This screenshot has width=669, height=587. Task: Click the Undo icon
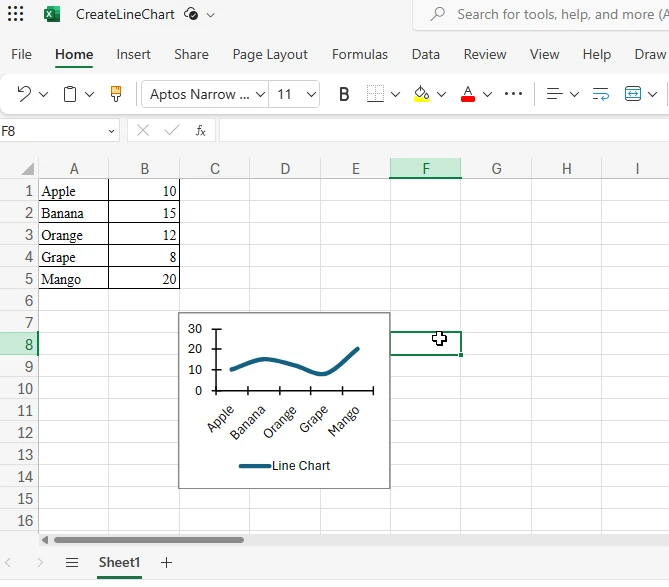(24, 94)
